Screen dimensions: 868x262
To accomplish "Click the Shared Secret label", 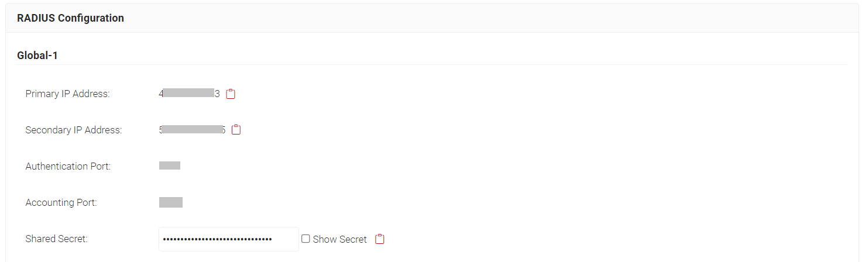I will pyautogui.click(x=56, y=239).
